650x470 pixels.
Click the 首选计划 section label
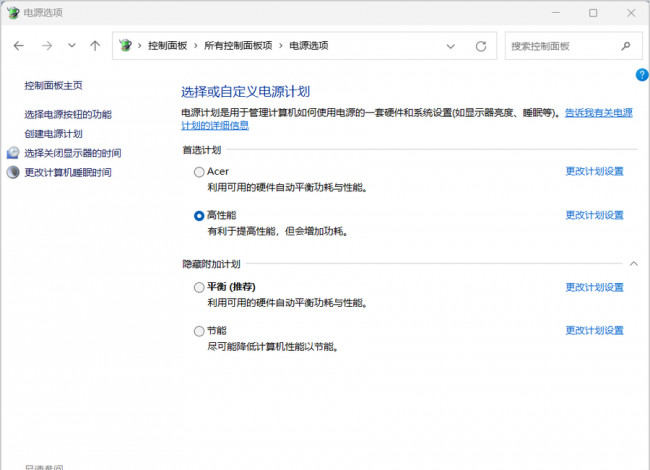click(202, 150)
